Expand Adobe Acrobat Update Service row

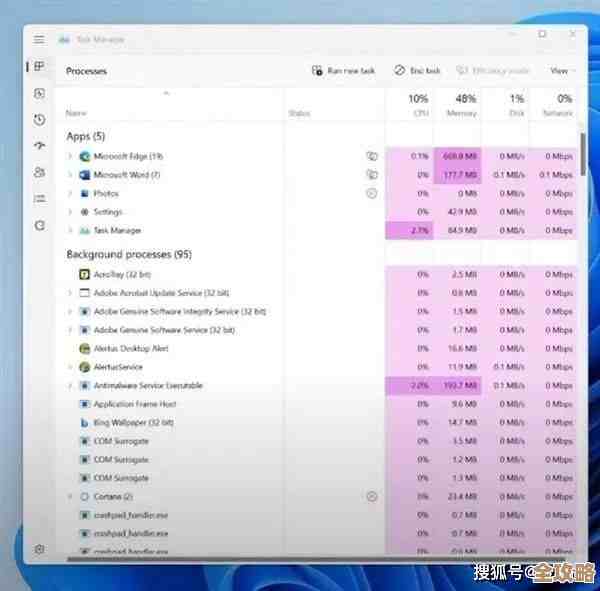click(x=70, y=293)
